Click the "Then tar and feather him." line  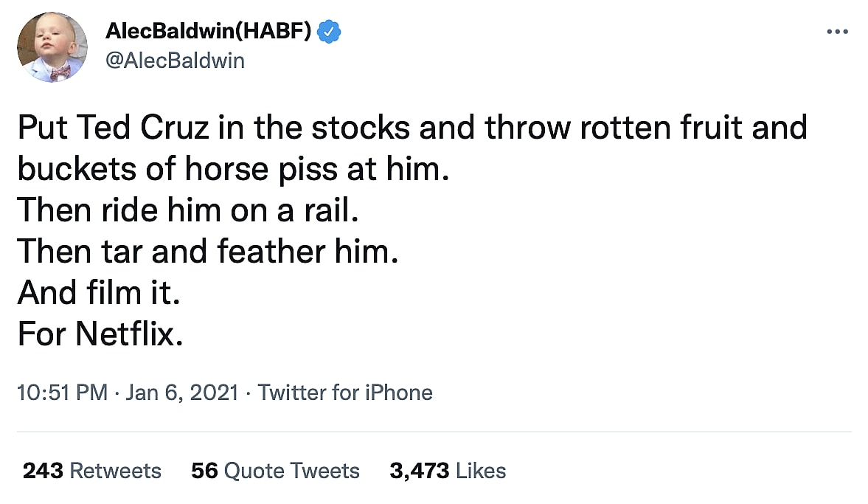coord(208,252)
